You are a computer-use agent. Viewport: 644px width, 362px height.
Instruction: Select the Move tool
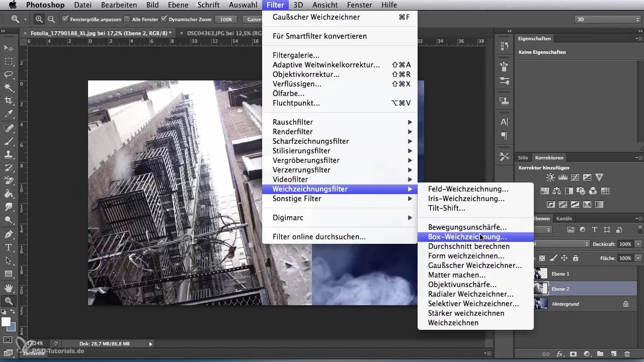point(9,48)
